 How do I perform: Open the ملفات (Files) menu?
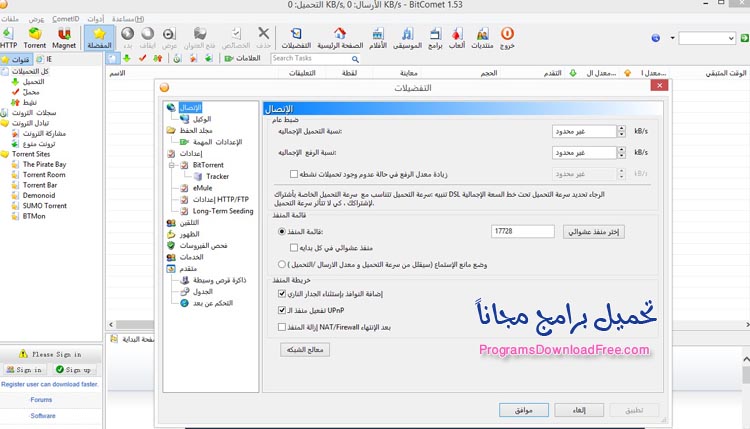10,19
